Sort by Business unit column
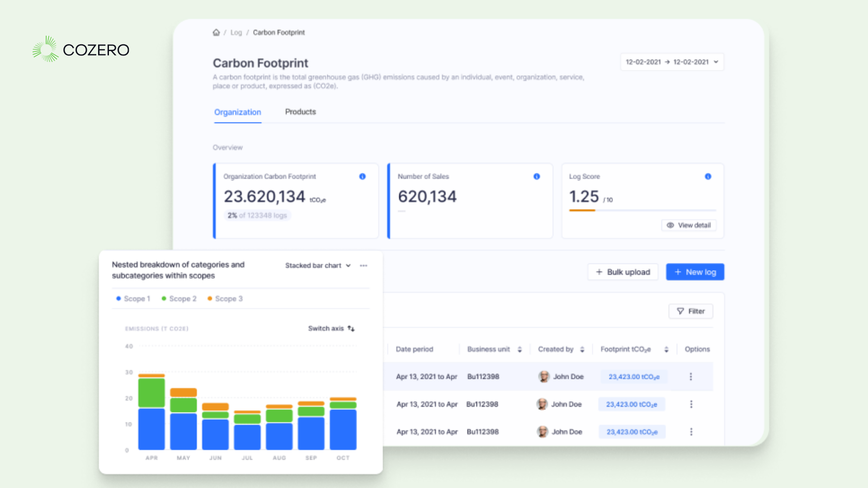868x488 pixels. point(520,349)
